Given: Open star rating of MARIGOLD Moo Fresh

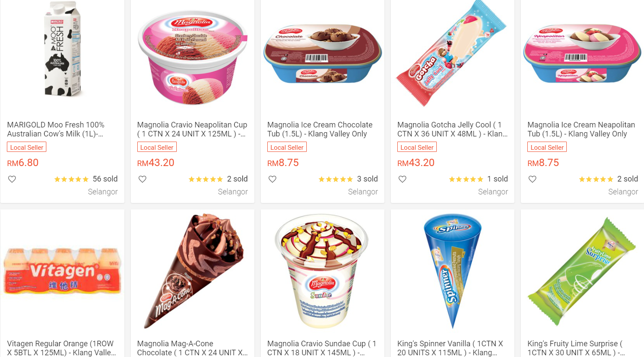Looking at the screenshot, I should [71, 179].
